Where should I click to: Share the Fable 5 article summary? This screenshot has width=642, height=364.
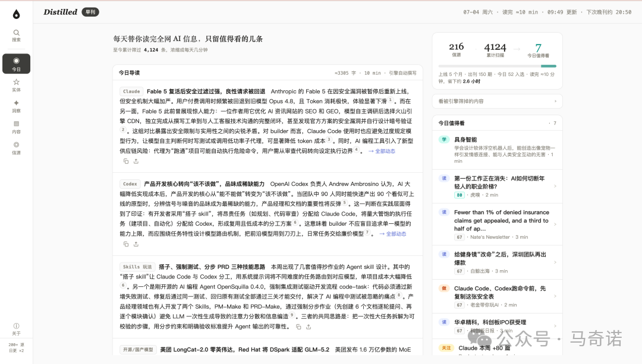[136, 162]
